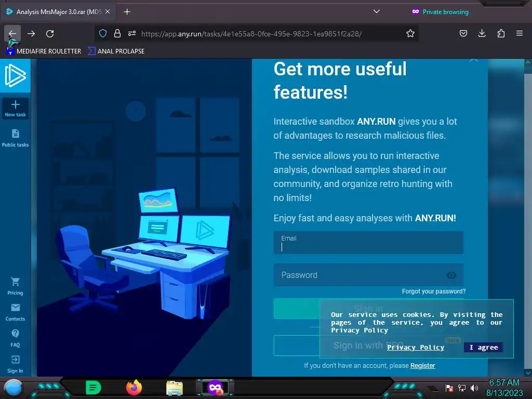
Task: Launch the green notes app on taskbar
Action: (94, 388)
